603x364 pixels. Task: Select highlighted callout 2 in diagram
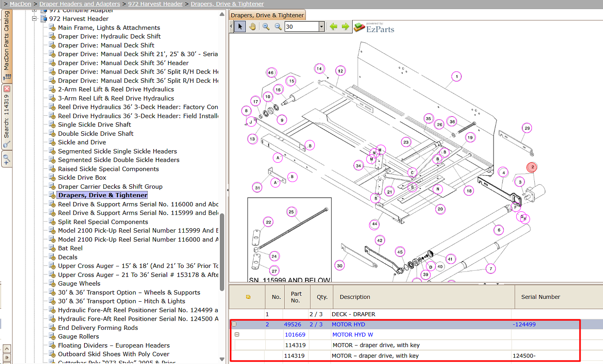532,167
